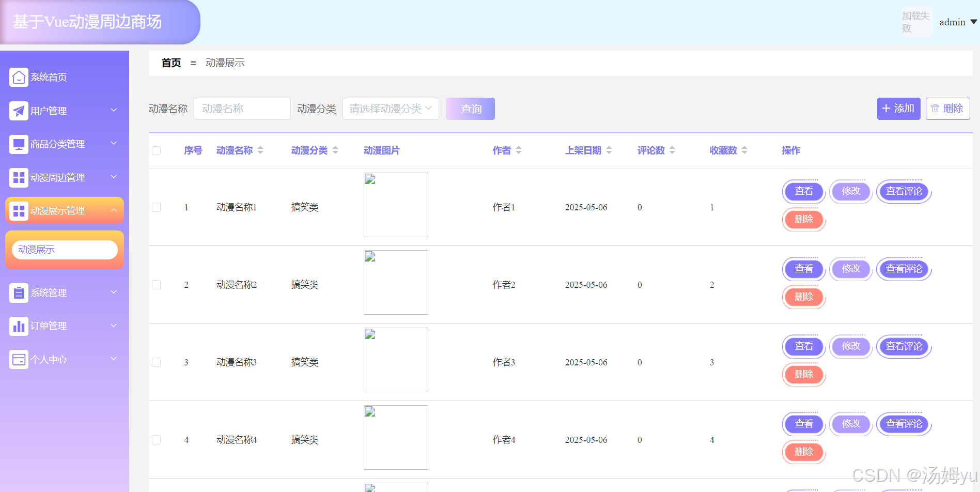Screen dimensions: 980x492
Task: Open the 请选择动漫分类 dropdown
Action: (391, 109)
